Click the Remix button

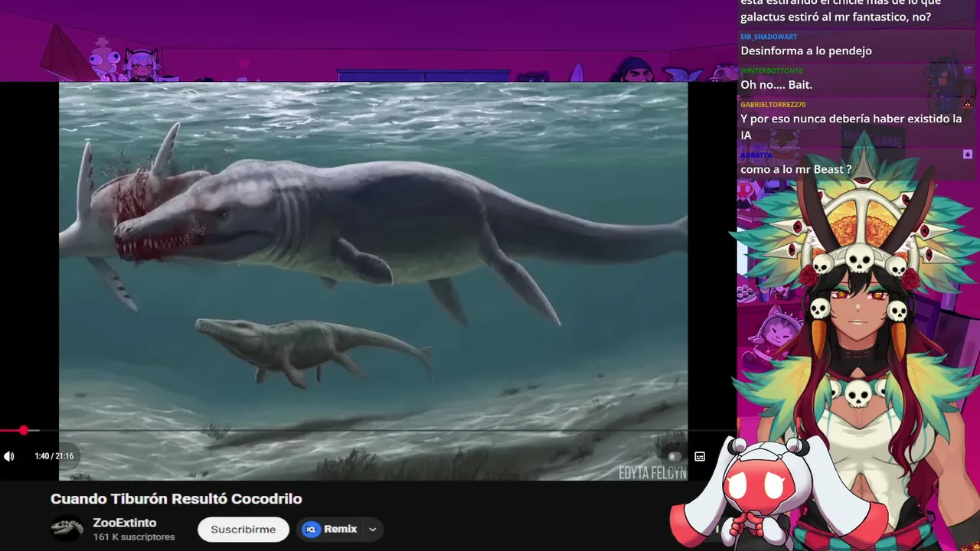click(332, 529)
